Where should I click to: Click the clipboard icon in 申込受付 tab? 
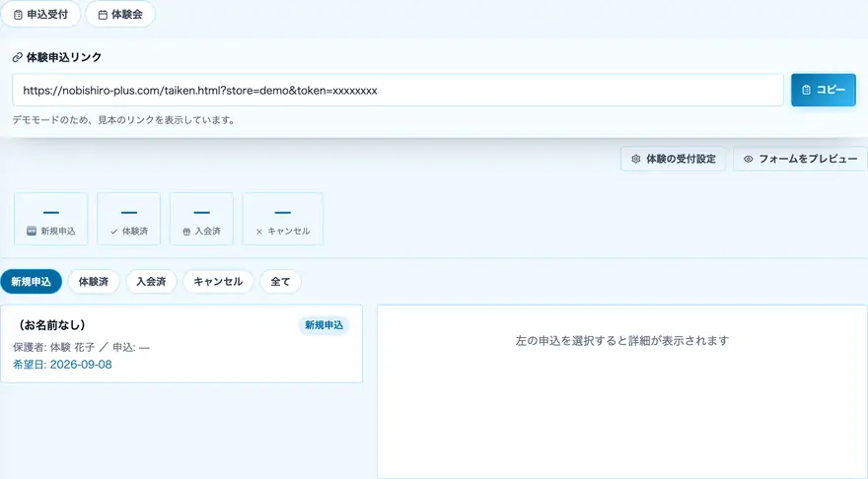[18, 15]
